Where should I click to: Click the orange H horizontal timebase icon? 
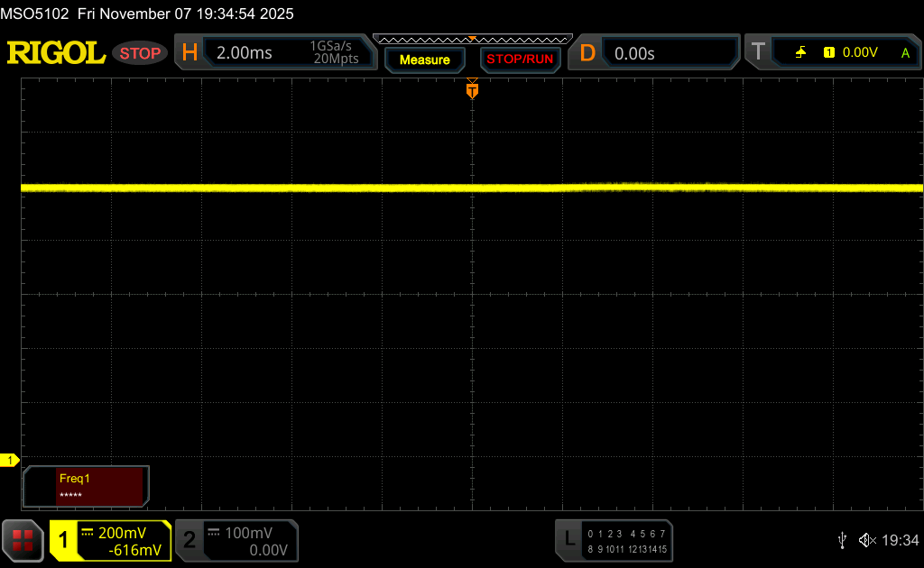[x=189, y=53]
